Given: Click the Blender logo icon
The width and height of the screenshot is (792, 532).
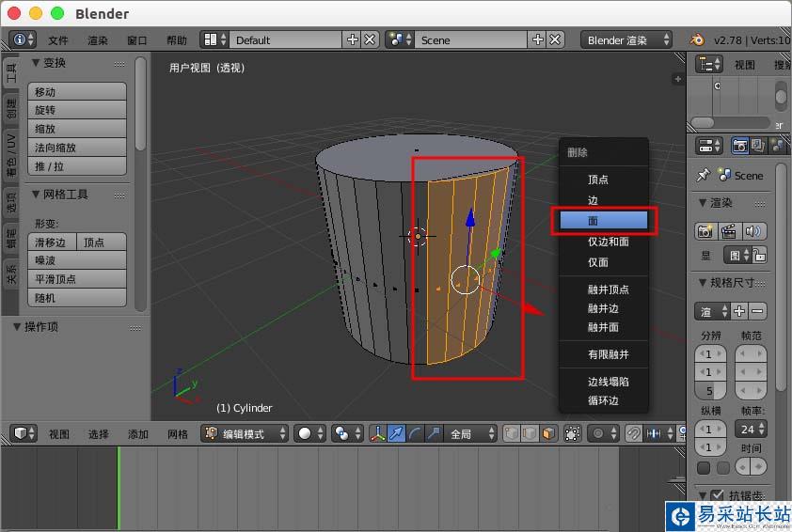Looking at the screenshot, I should tap(698, 39).
